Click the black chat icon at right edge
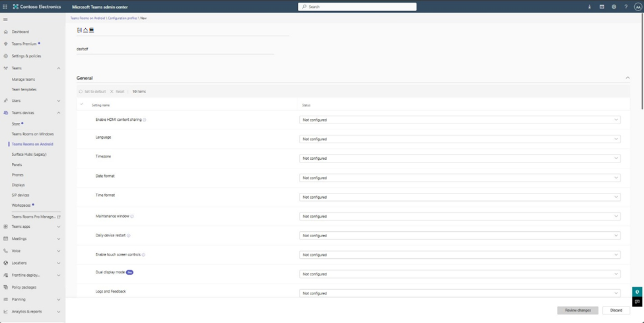644x323 pixels. [637, 302]
